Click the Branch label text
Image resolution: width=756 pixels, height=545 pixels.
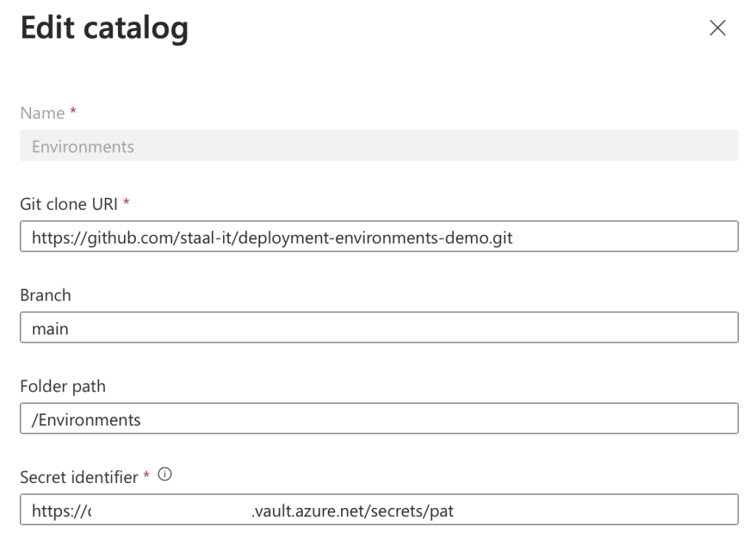pos(45,295)
